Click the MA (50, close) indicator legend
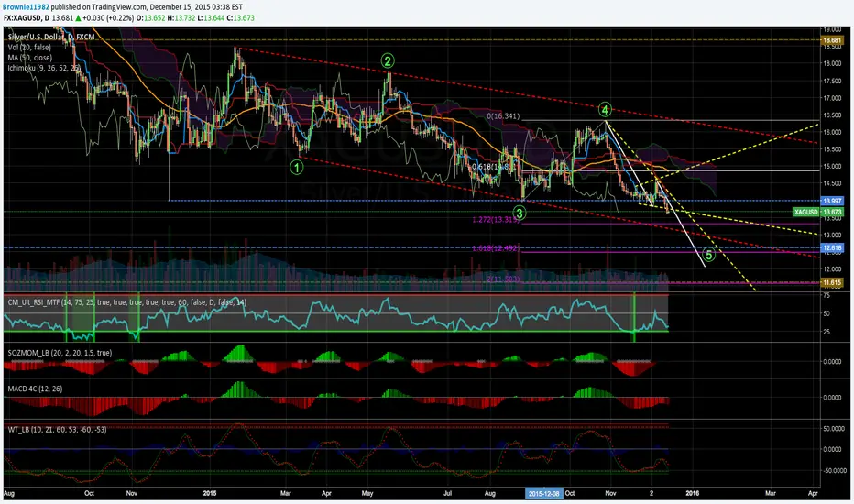This screenshot has width=854, height=504. point(30,58)
